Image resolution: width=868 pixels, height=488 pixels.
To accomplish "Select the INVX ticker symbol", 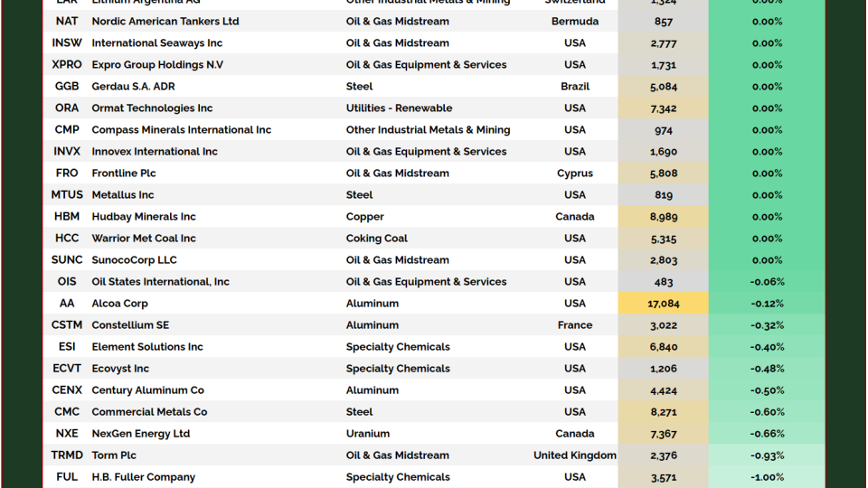I will (x=67, y=152).
